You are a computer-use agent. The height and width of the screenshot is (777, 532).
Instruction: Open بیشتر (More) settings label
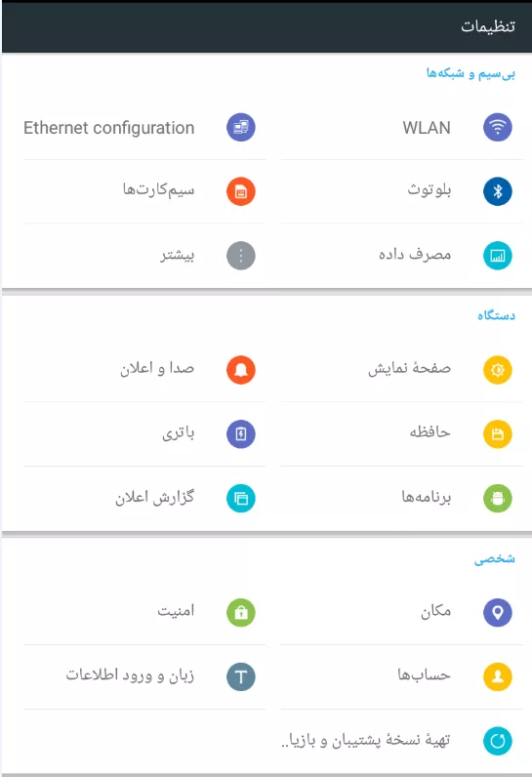click(x=178, y=255)
